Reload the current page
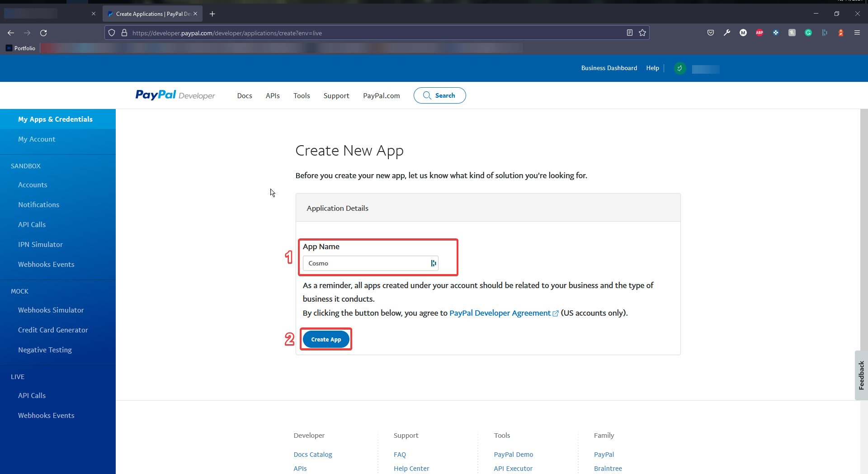This screenshot has width=868, height=474. pos(43,33)
